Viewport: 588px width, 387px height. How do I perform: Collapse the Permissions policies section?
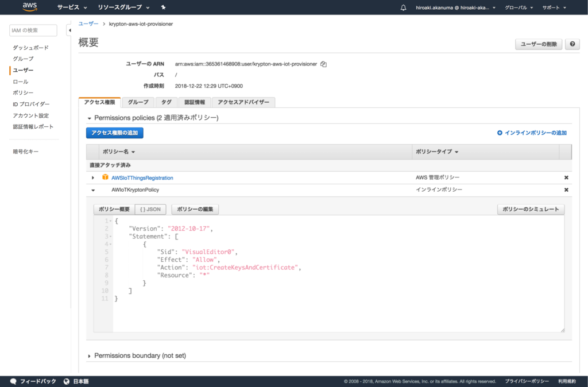89,118
